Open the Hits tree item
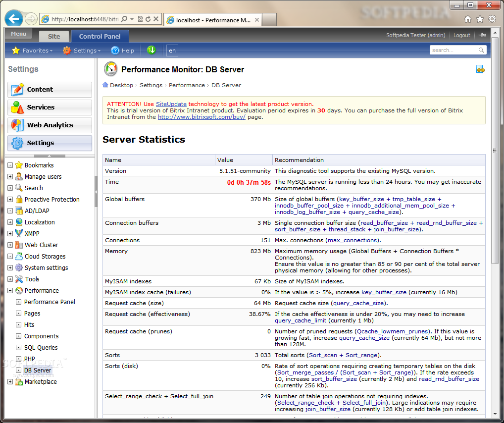The height and width of the screenshot is (423, 504). 29,325
